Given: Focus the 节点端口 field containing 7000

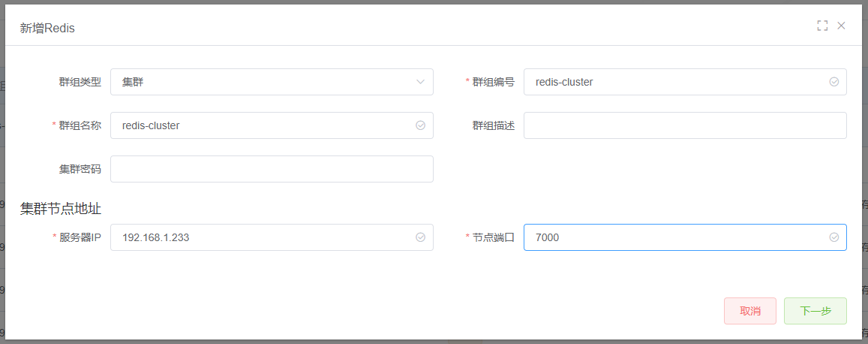Looking at the screenshot, I should (685, 237).
